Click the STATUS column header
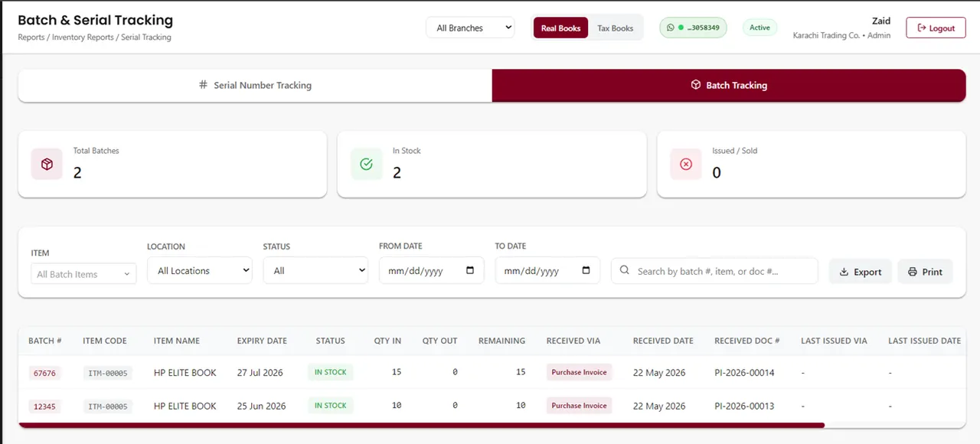Screen dimensions: 980x444 click(331, 341)
